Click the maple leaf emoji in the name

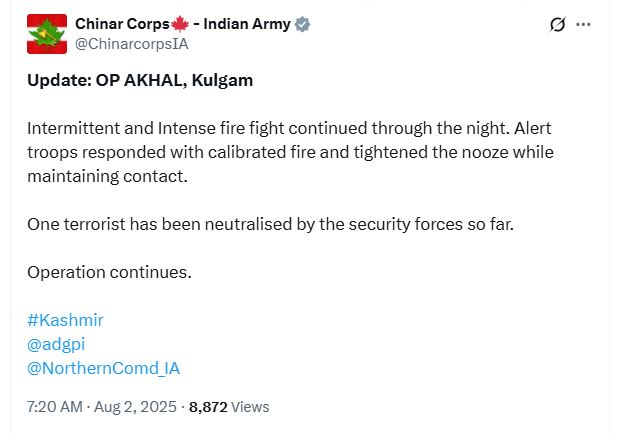(x=182, y=24)
